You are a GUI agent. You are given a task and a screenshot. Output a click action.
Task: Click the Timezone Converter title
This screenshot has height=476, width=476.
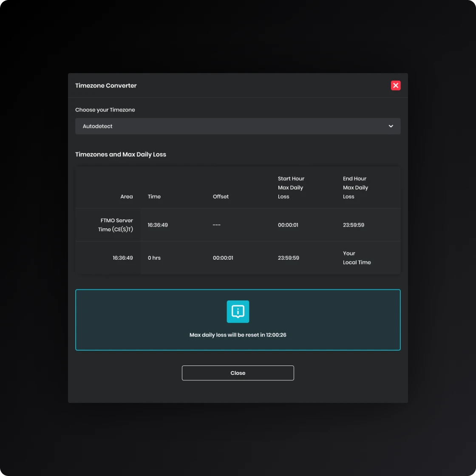[x=106, y=85]
